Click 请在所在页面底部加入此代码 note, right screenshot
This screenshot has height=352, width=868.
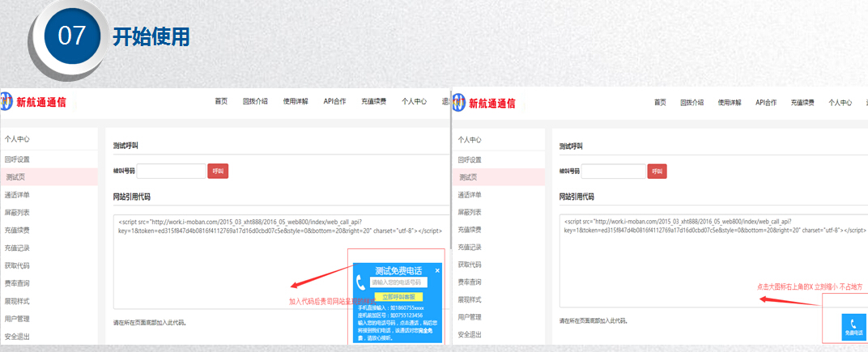point(594,320)
